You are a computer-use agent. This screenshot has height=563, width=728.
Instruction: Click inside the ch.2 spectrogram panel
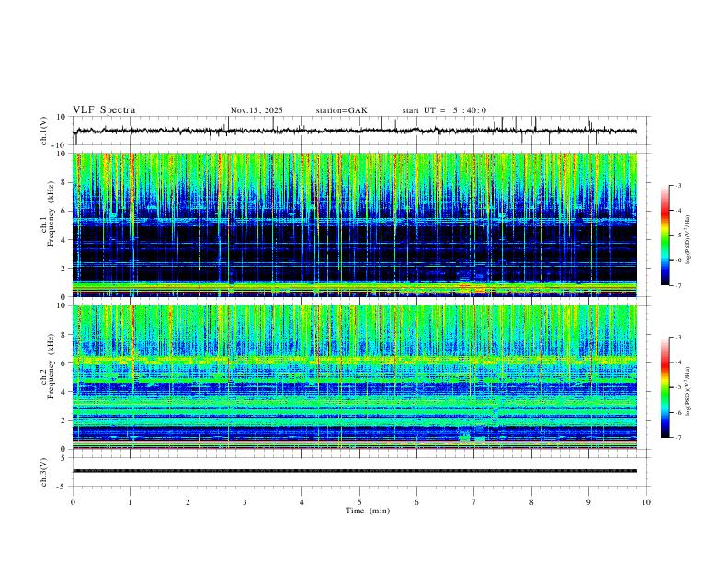tap(355, 377)
